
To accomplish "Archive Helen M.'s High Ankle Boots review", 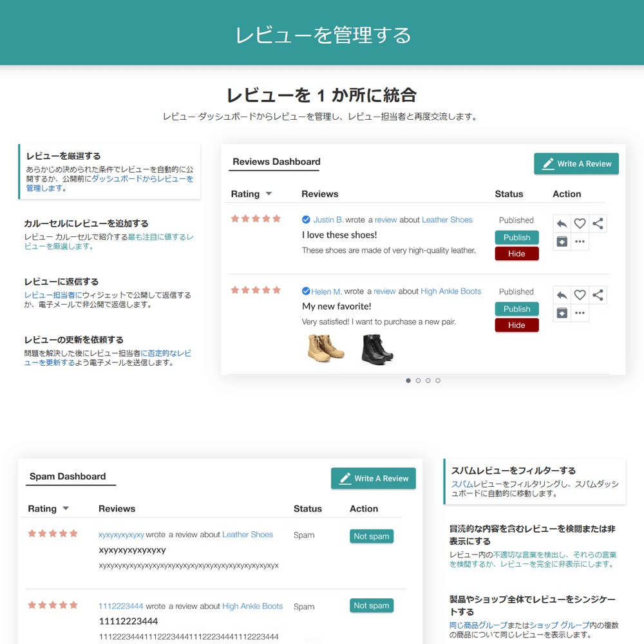I will (x=562, y=313).
